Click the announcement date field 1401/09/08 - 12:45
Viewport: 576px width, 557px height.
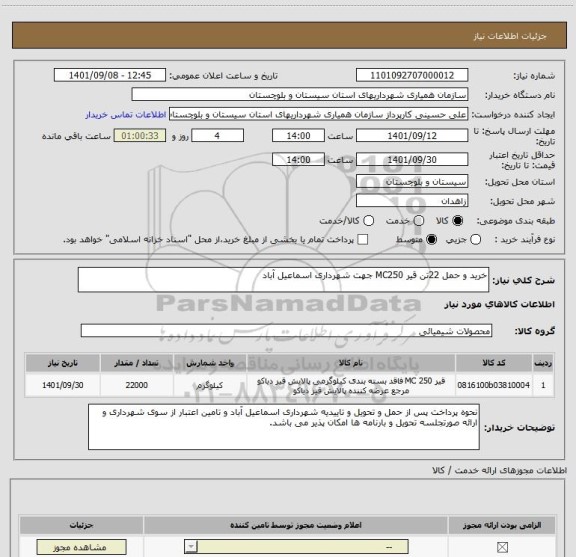110,75
